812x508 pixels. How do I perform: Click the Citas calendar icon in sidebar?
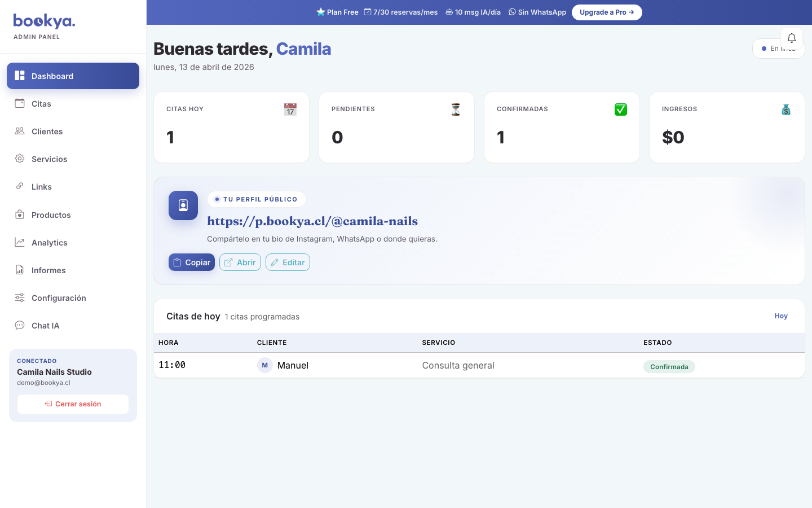click(x=20, y=103)
